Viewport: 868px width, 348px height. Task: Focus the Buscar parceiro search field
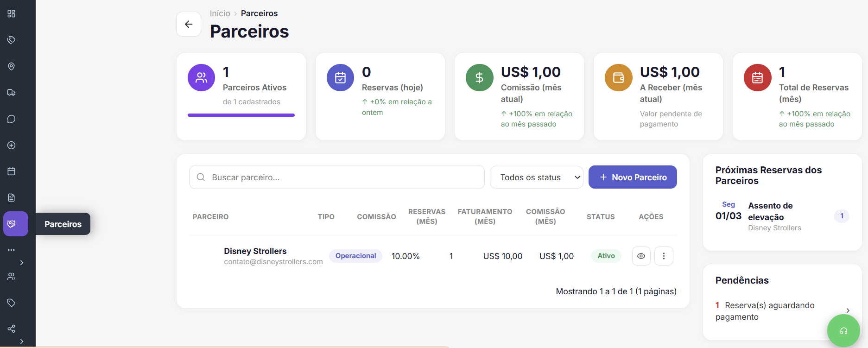(x=337, y=177)
